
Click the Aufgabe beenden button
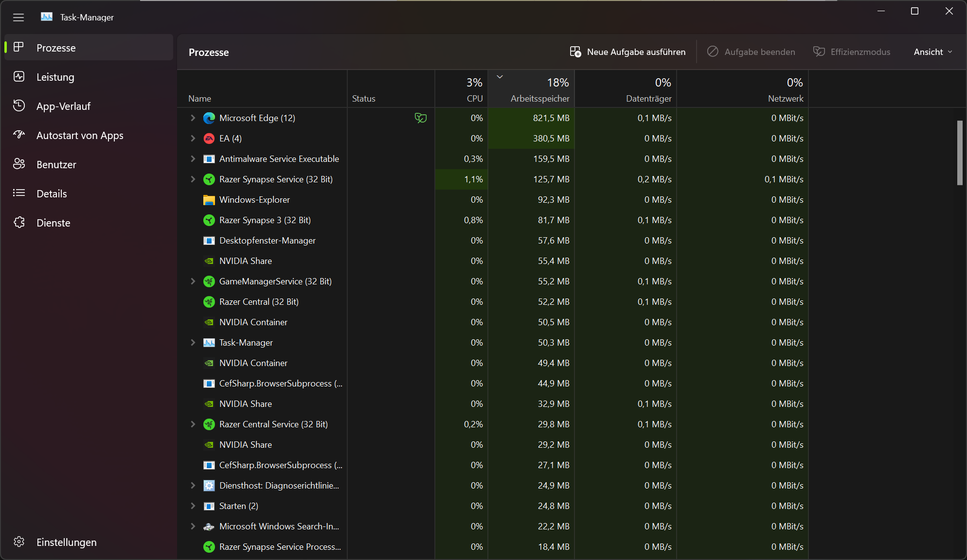(x=751, y=52)
